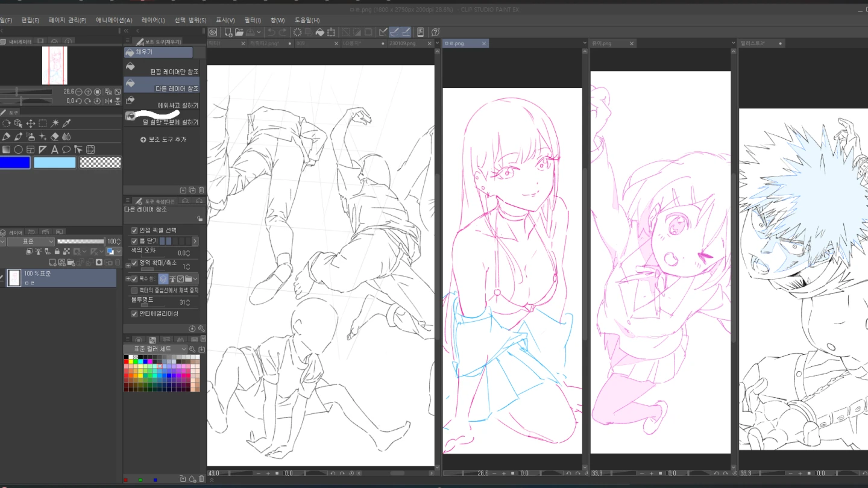Select 채우기 sub tool group
868x488 pixels.
pos(158,52)
